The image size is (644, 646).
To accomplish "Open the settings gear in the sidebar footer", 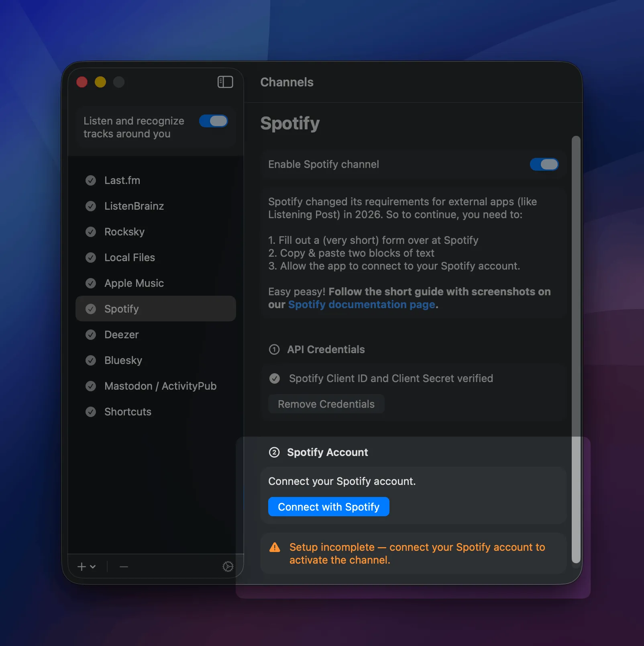I will coord(228,566).
